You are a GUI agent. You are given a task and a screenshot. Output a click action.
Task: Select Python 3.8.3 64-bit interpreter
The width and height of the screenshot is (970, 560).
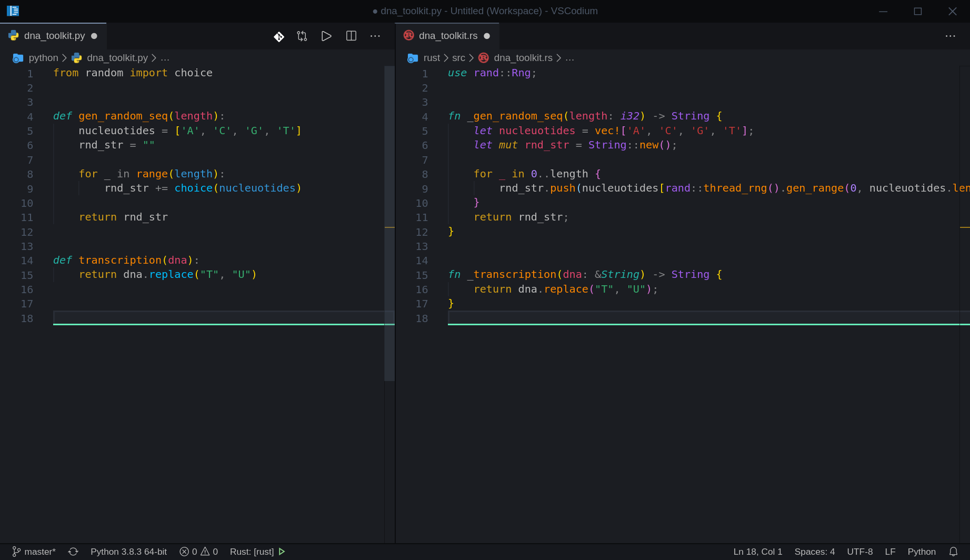128,552
